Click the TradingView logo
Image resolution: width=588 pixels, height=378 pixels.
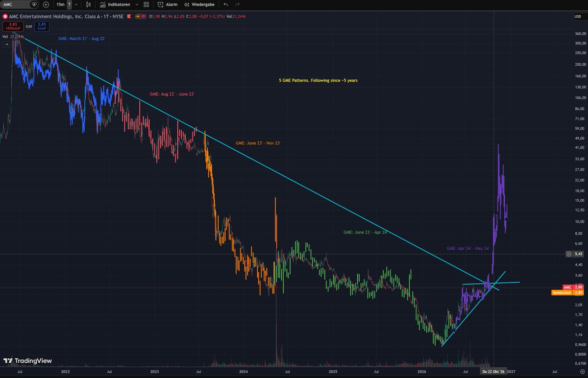[x=27, y=361]
